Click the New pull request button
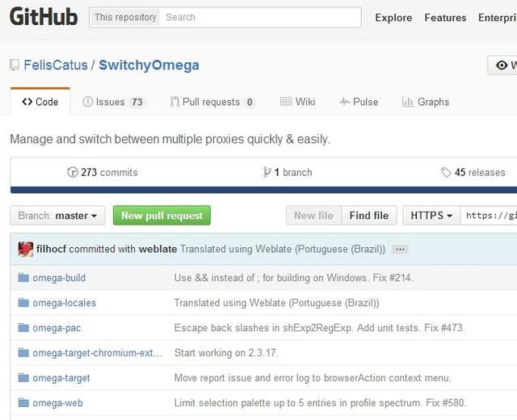The image size is (517, 420). click(162, 216)
